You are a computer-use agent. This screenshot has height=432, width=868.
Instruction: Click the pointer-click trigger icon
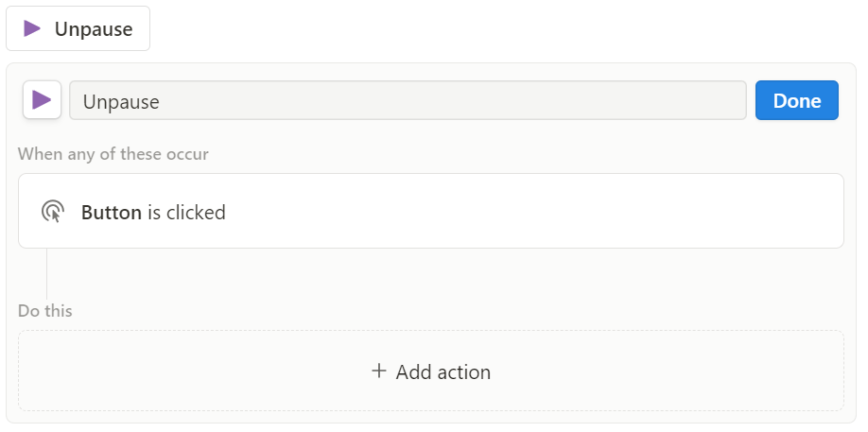(53, 212)
